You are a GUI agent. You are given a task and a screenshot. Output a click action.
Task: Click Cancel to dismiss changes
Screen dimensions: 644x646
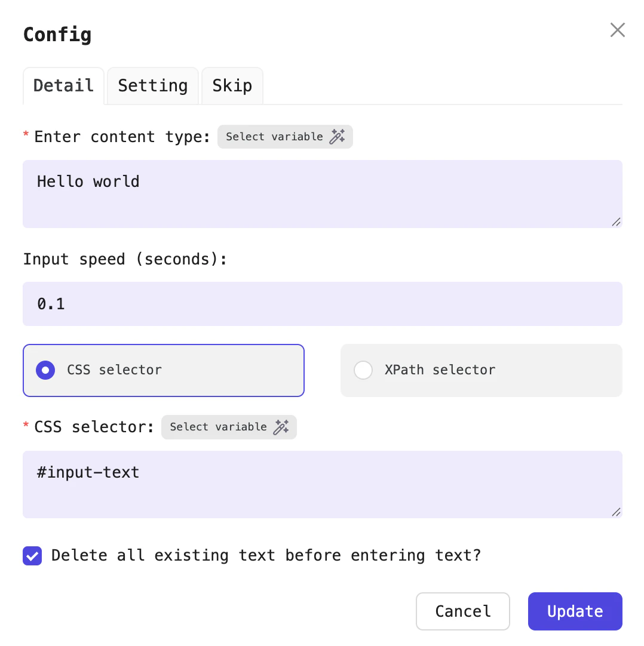pos(462,611)
